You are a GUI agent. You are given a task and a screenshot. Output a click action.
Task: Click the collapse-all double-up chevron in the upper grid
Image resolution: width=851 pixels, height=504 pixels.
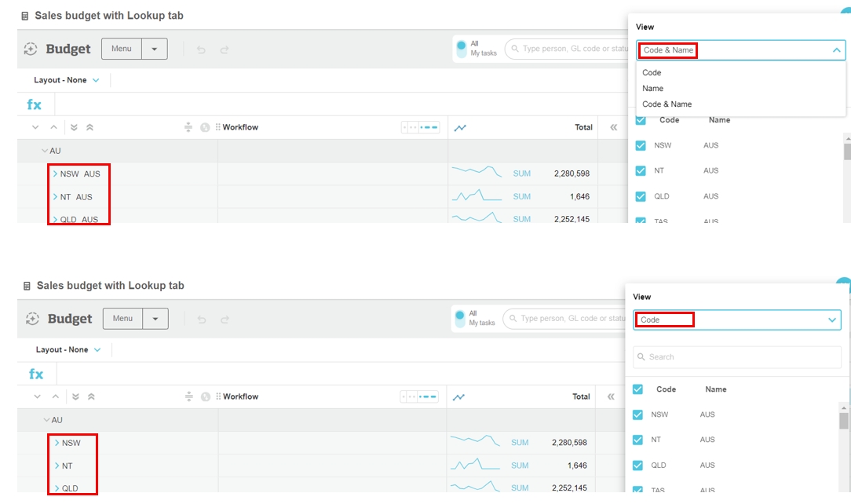pyautogui.click(x=89, y=127)
